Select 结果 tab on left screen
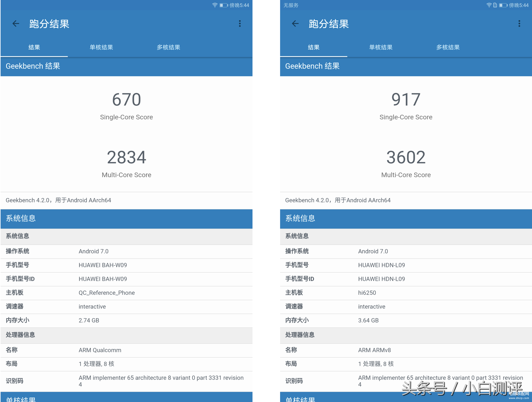Image resolution: width=532 pixels, height=402 pixels. click(x=34, y=47)
